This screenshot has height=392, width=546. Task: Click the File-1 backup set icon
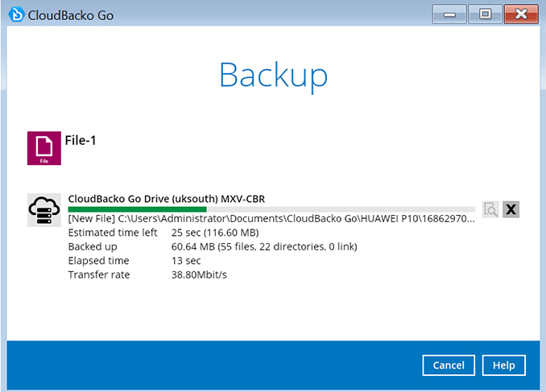(x=44, y=148)
